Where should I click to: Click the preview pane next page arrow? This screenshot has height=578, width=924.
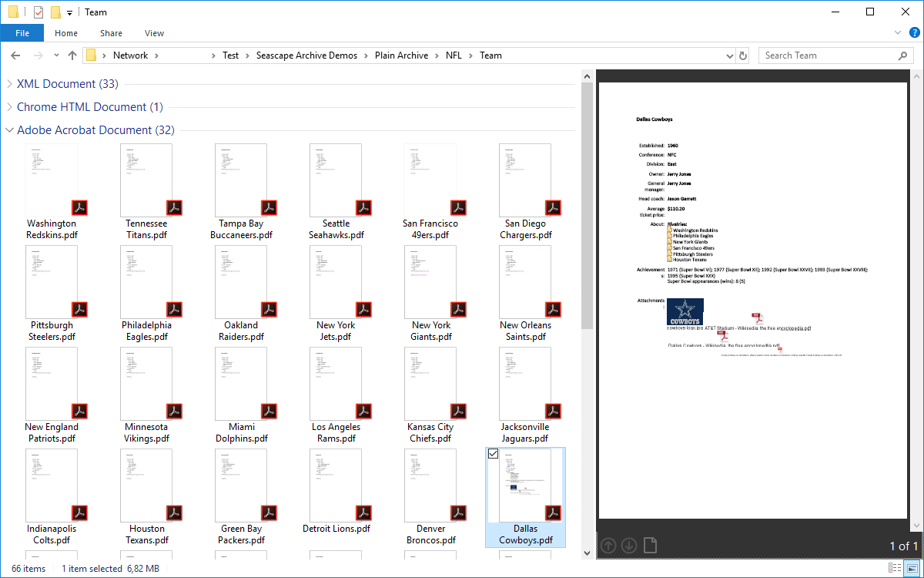(x=629, y=546)
